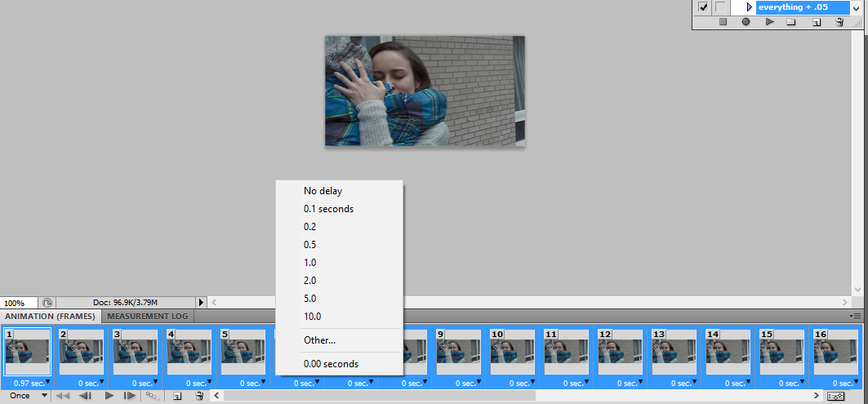This screenshot has width=868, height=404.
Task: Open frame 2 delay dropdown
Action: tap(91, 383)
